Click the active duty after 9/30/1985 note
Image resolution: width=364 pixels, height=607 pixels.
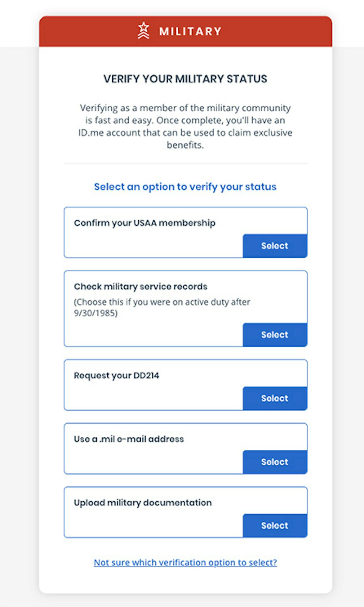click(x=162, y=307)
